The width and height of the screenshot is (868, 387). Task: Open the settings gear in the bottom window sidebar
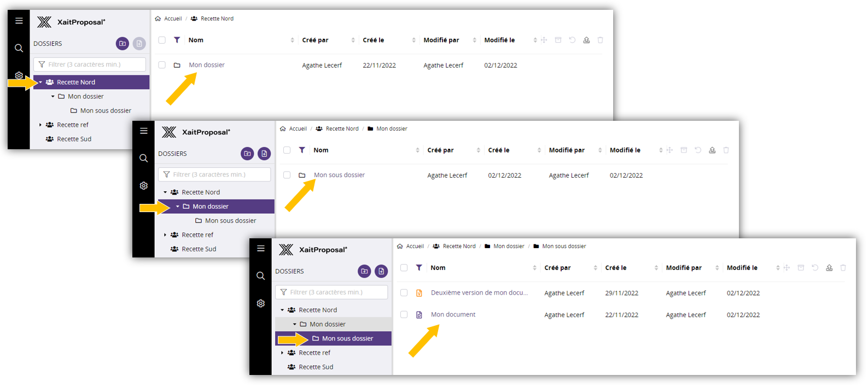[x=261, y=303]
